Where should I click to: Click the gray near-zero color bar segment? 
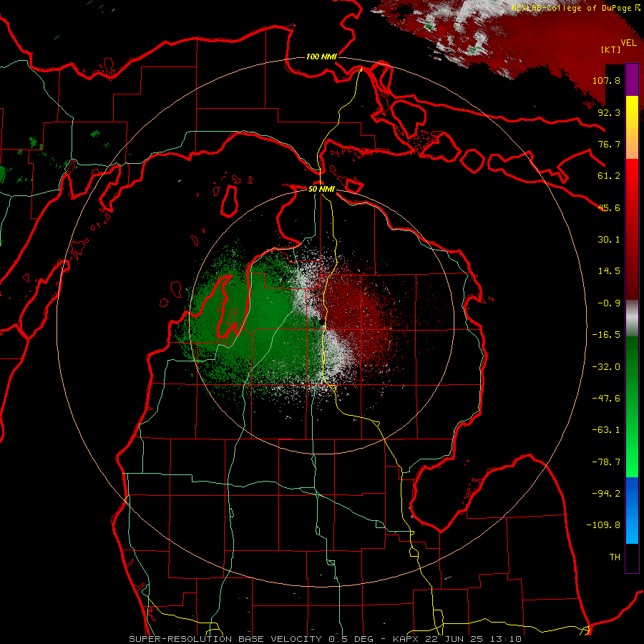(632, 318)
